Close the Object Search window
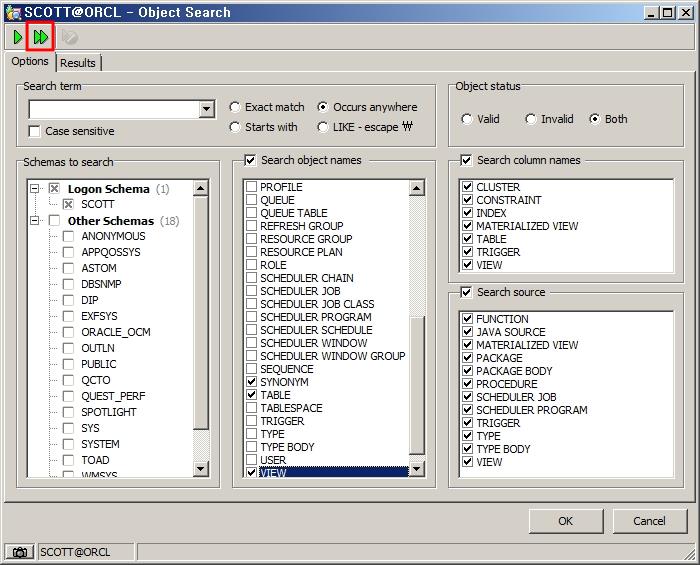700x565 pixels. (685, 13)
